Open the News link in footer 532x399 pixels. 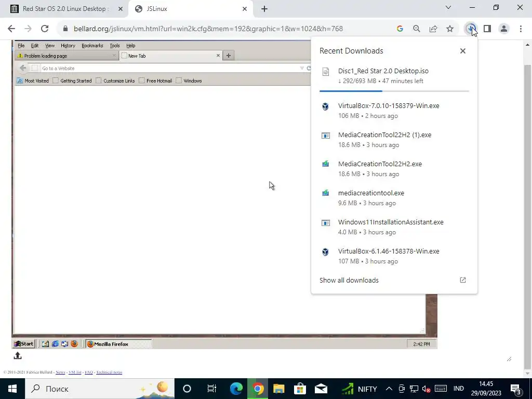(60, 372)
